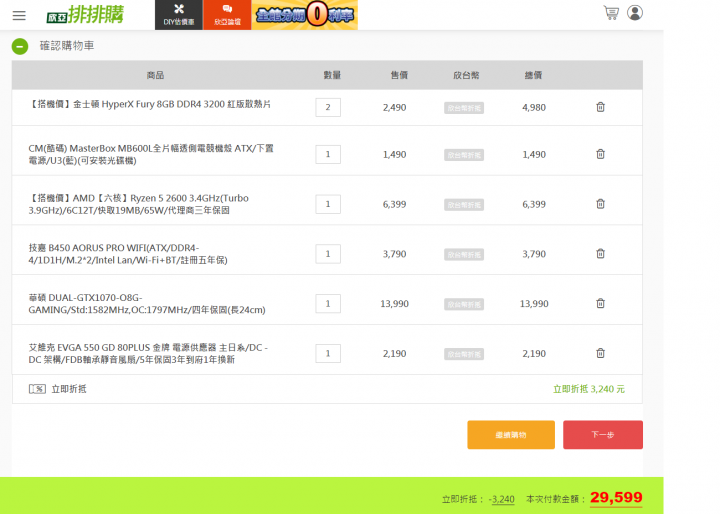
Task: Collapse the 確認購物車 section
Action: point(20,46)
